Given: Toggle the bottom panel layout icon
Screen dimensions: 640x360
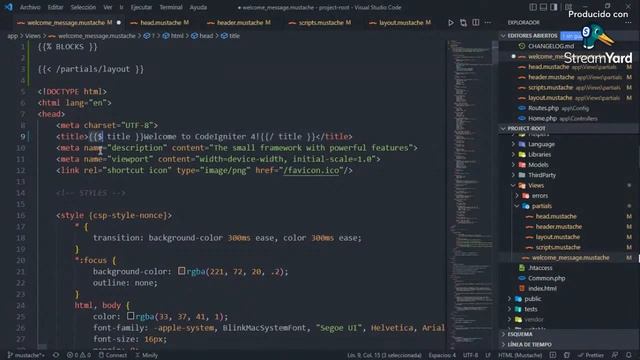Looking at the screenshot, I should coord(543,7).
